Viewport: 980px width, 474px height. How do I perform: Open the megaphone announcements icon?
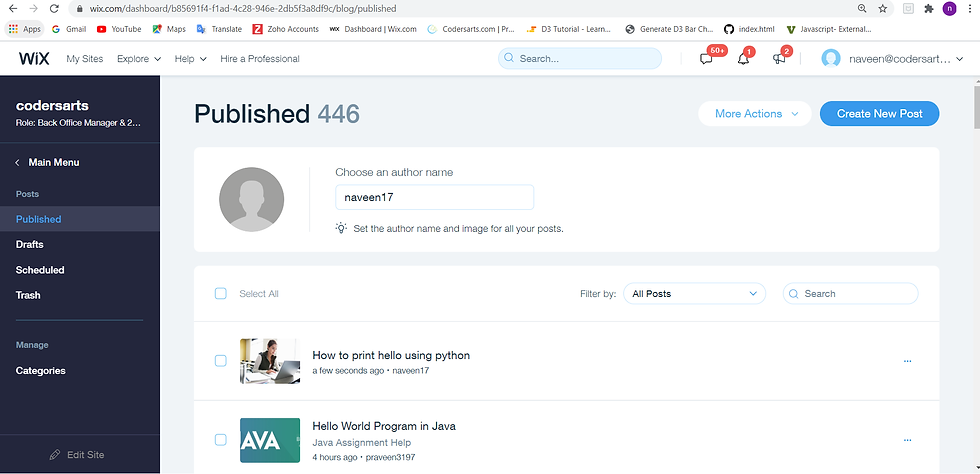[779, 59]
